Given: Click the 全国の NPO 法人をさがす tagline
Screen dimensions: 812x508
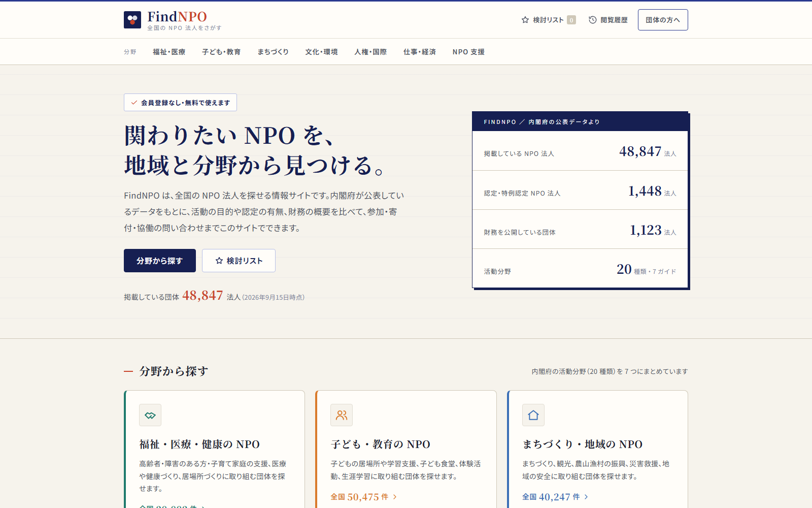Looking at the screenshot, I should coord(185,28).
